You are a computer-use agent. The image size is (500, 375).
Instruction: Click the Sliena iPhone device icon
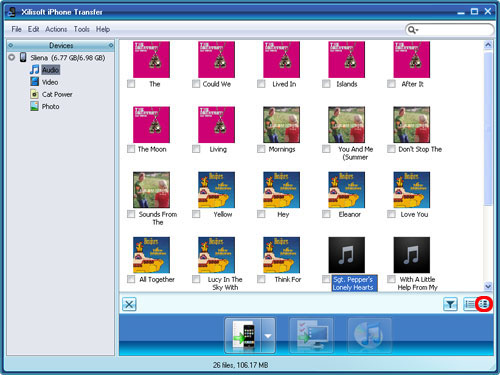23,57
